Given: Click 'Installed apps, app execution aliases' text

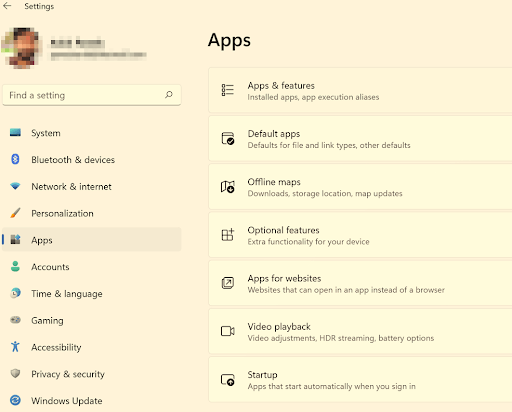Looking at the screenshot, I should point(313,97).
